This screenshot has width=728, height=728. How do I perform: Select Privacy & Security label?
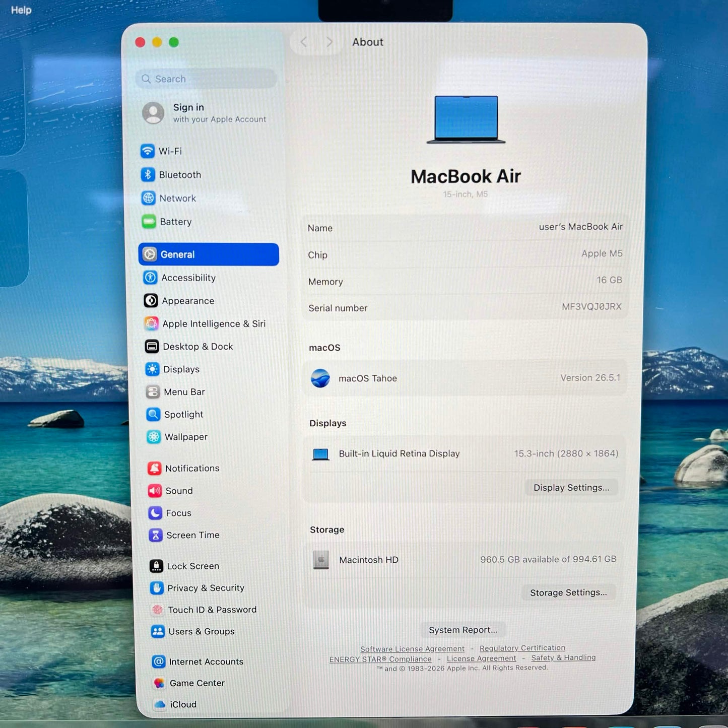(x=206, y=588)
